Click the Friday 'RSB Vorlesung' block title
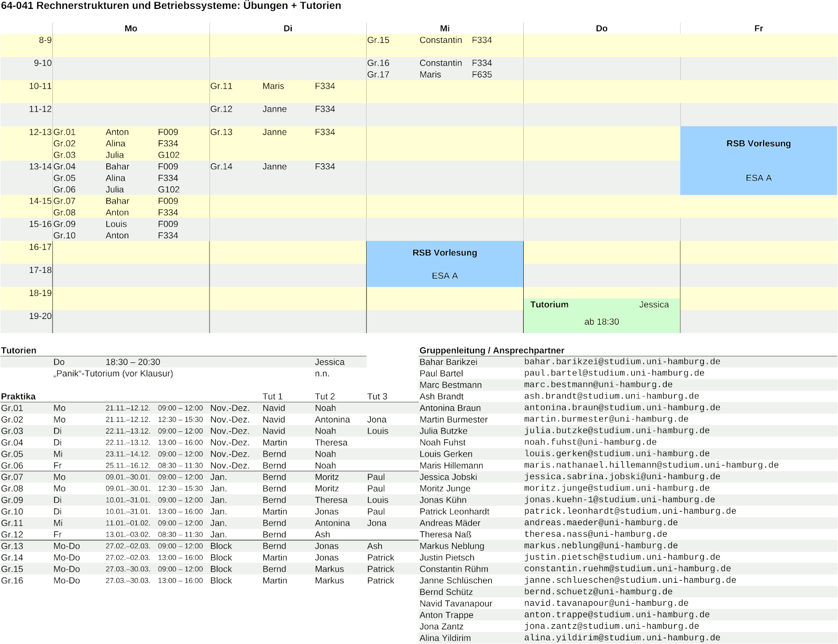838x644 pixels. tap(758, 143)
